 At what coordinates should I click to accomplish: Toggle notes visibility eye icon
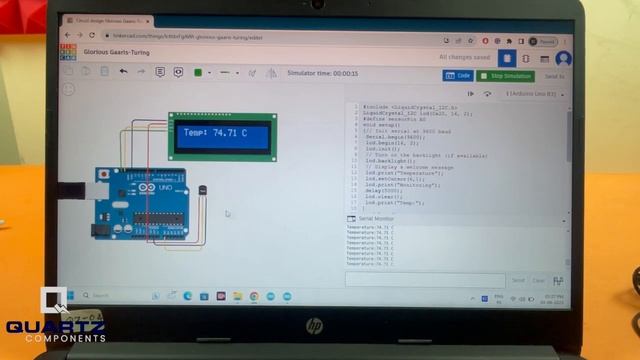[x=178, y=73]
